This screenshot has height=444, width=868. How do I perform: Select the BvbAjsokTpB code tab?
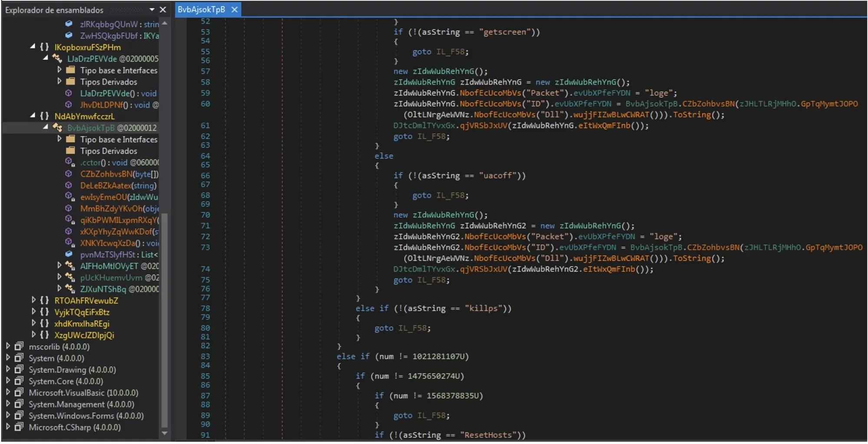[201, 10]
